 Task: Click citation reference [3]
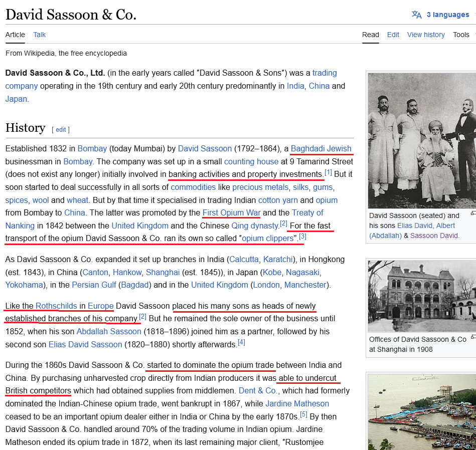click(x=302, y=236)
